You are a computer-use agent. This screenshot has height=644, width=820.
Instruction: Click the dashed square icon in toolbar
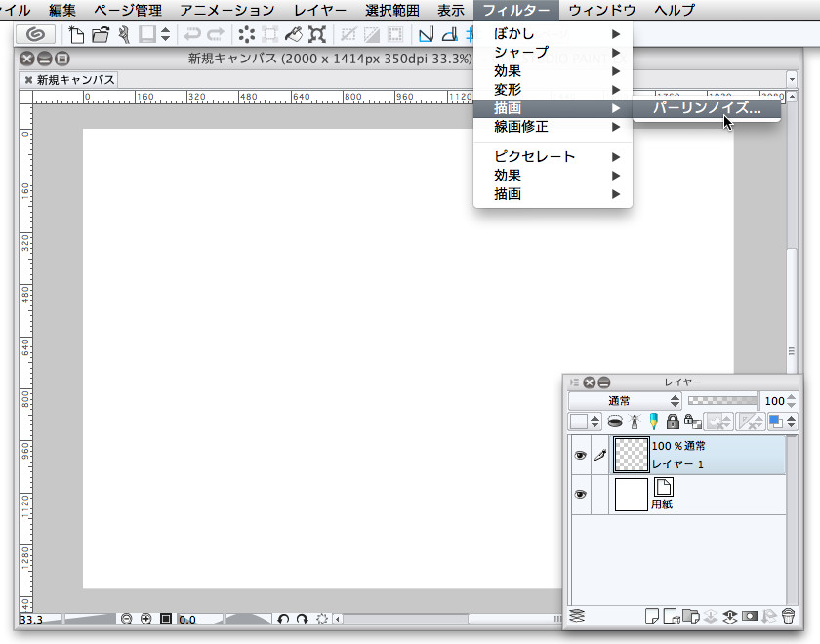[x=269, y=34]
